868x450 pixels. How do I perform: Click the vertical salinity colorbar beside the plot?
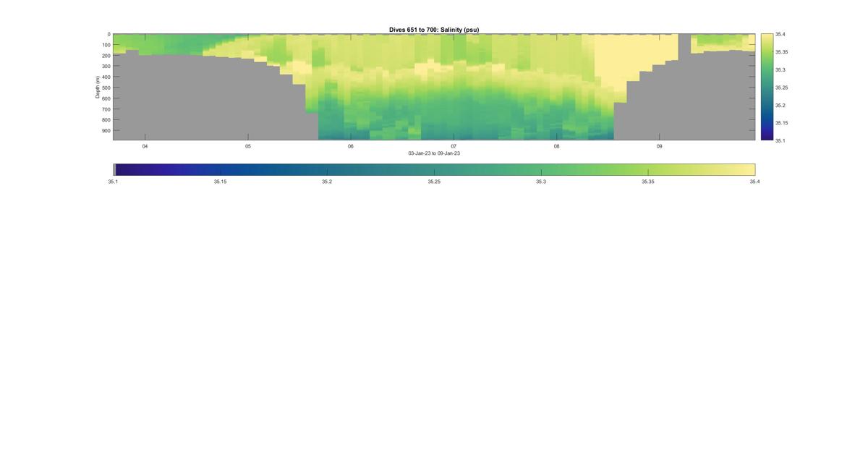click(x=766, y=86)
